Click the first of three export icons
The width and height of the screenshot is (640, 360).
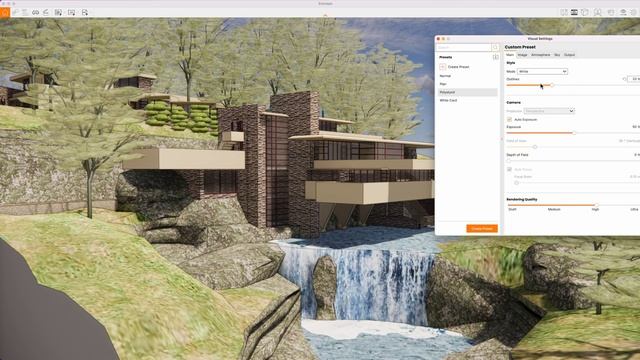[58, 13]
